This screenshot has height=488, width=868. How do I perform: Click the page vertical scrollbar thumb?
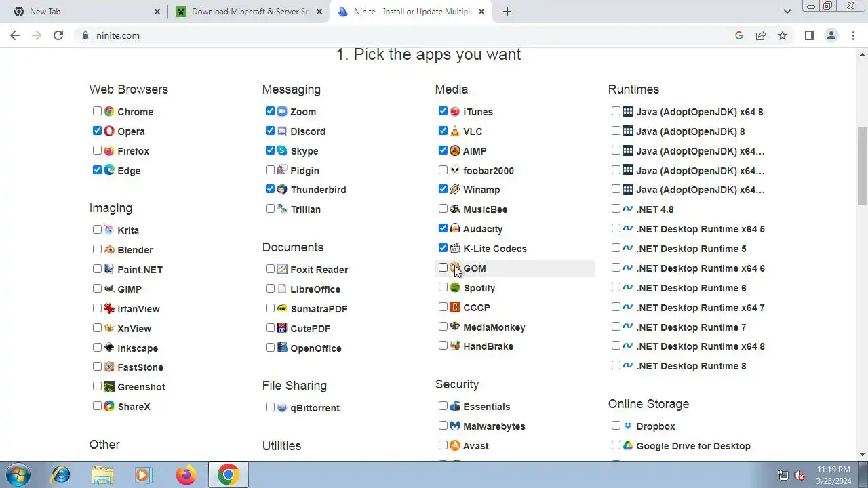863,166
